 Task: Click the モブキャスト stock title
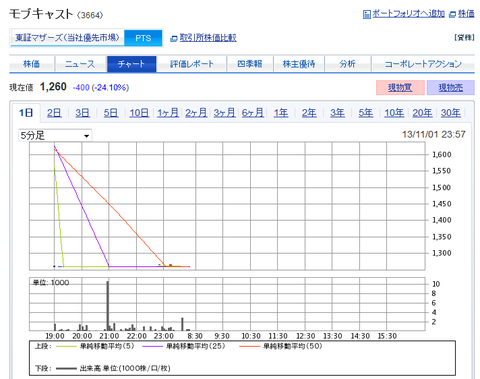click(41, 14)
